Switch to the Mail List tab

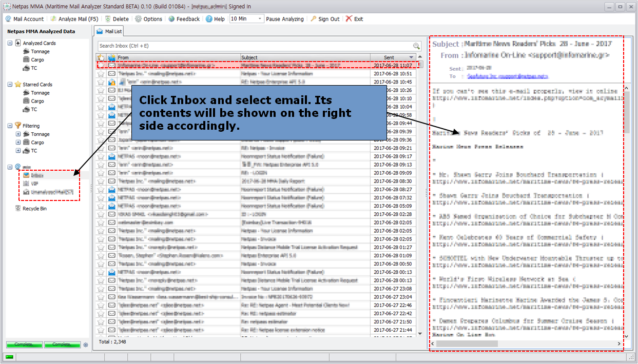[109, 31]
